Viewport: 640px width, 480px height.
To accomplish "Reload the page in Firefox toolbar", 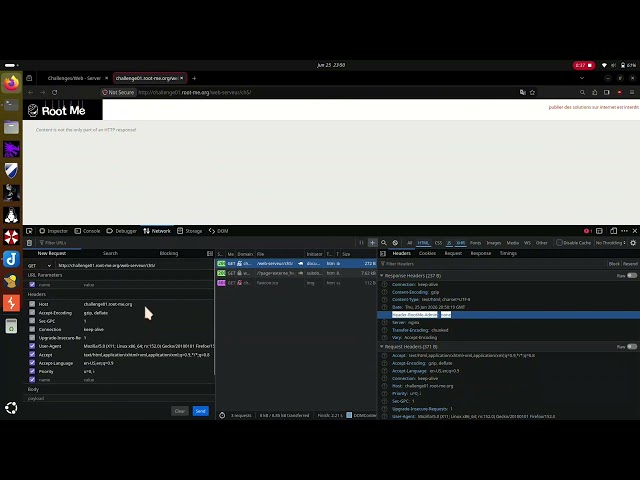I will point(55,93).
